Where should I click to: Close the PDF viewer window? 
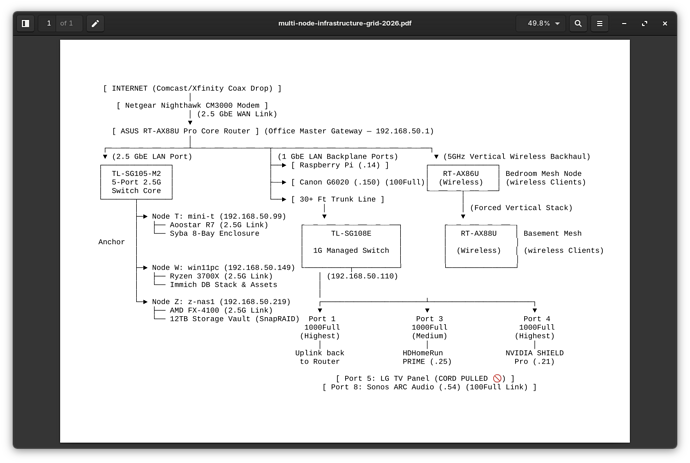point(665,23)
